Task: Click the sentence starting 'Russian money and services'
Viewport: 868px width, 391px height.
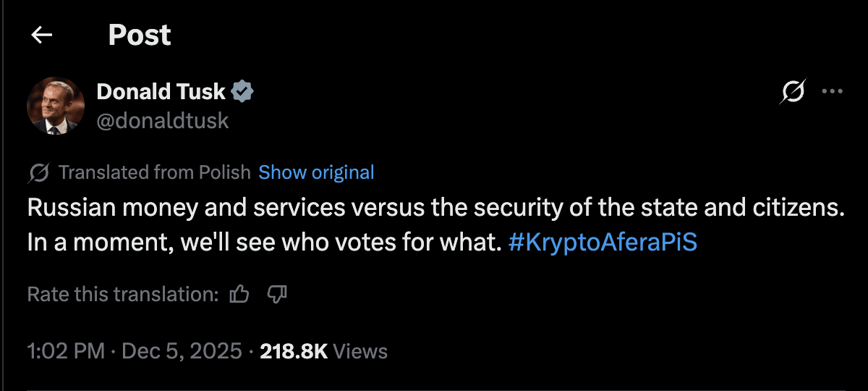Action: coord(435,208)
